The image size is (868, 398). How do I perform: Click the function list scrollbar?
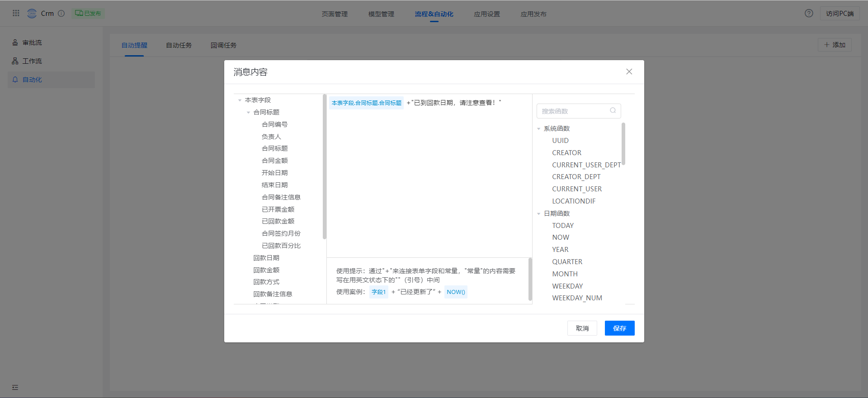623,144
